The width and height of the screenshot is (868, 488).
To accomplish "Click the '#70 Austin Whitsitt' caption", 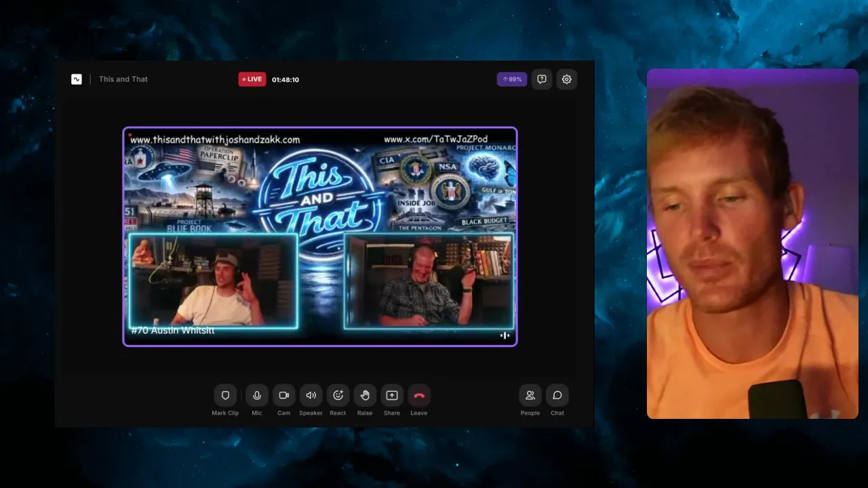I will (x=173, y=330).
